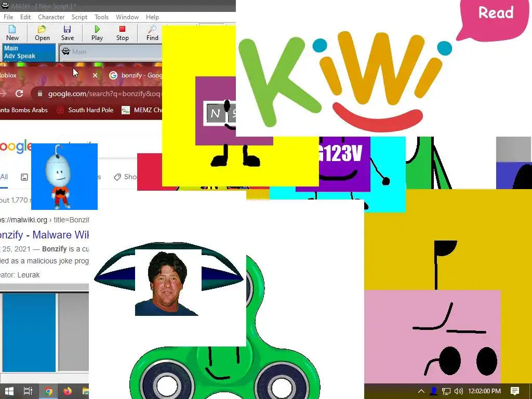532x399 pixels.
Task: Click Chrome's forward arrow
Action: pos(4,94)
